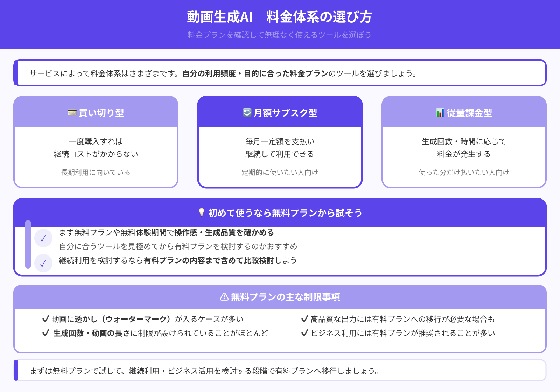Click the checkmark before 生成回数・動画の長さ
This screenshot has width=560, height=392.
point(45,333)
